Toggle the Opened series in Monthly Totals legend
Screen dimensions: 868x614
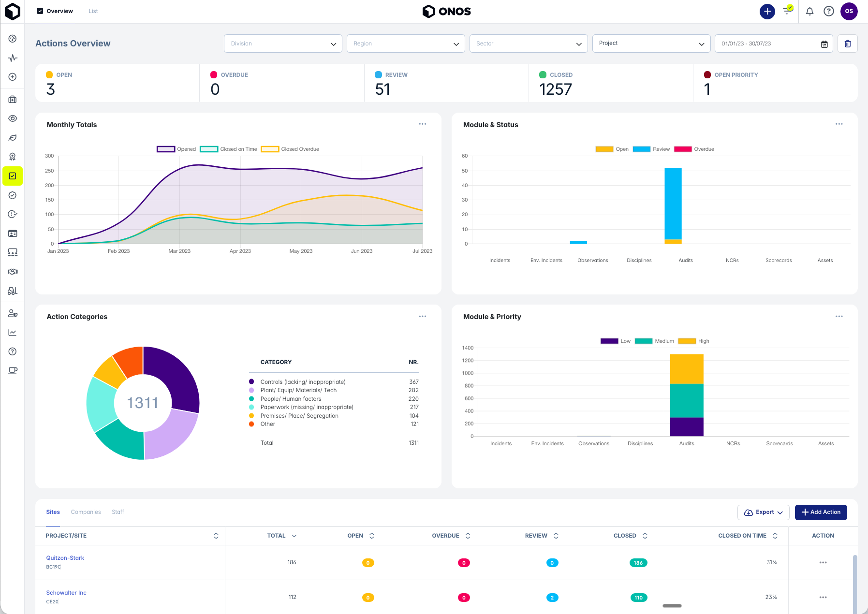coord(176,149)
